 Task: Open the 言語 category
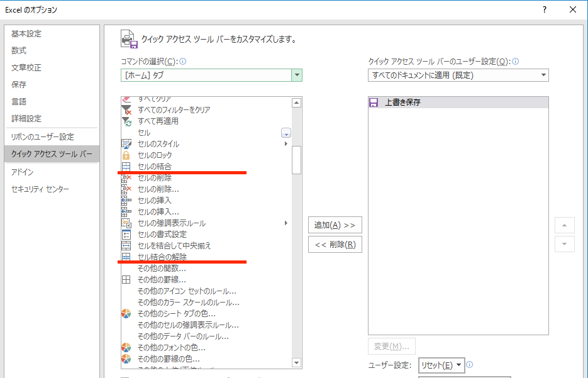[52, 102]
